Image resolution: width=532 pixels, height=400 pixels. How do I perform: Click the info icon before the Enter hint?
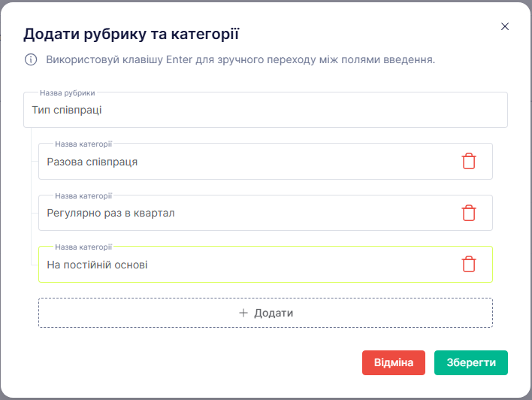point(31,59)
